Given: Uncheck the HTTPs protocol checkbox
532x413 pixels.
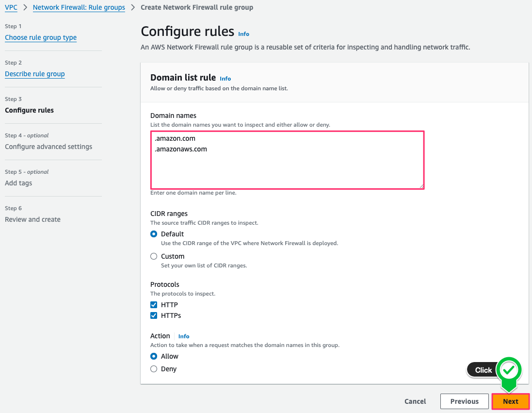Looking at the screenshot, I should click(154, 315).
